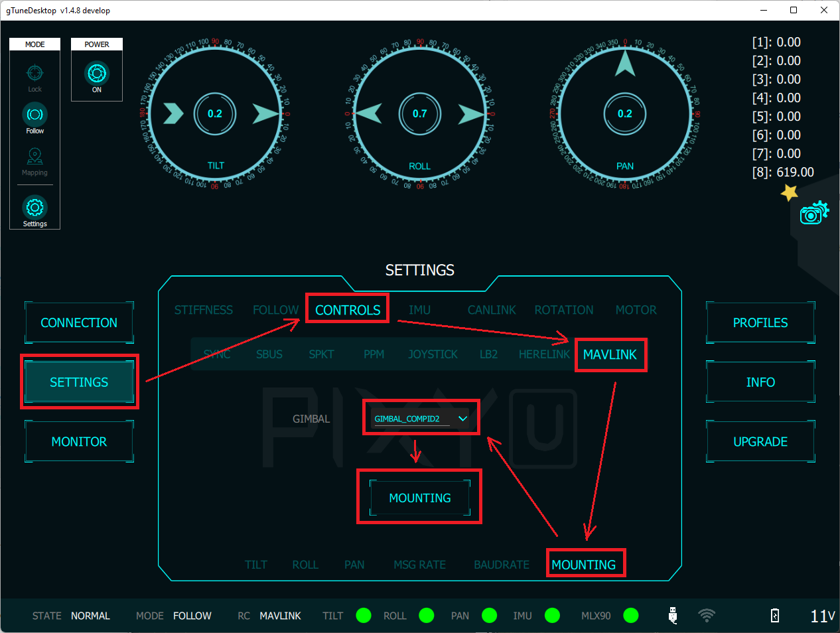Click the USB connection status icon
This screenshot has width=840, height=633.
[673, 616]
